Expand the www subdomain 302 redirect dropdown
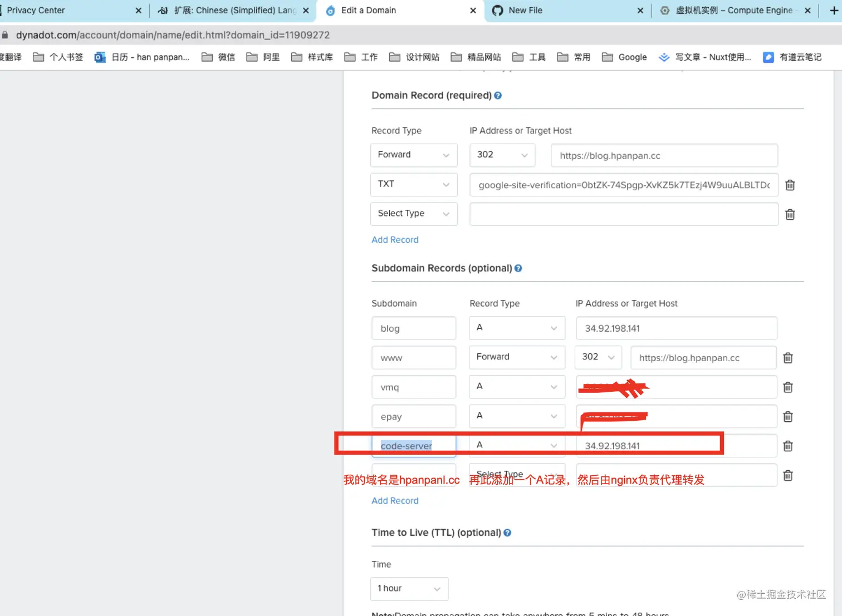The width and height of the screenshot is (842, 616). (598, 358)
